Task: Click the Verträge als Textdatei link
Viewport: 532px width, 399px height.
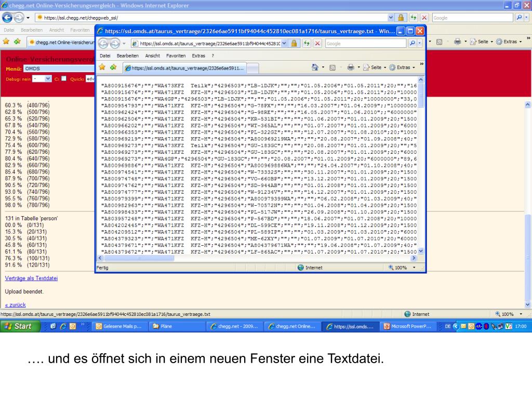Action: (31, 278)
